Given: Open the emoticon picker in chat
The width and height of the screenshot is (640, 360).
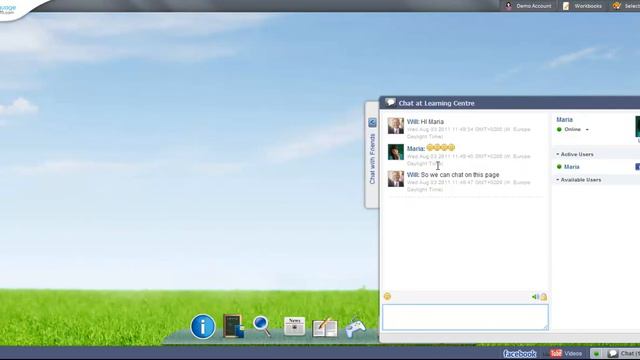Looking at the screenshot, I should pyautogui.click(x=387, y=296).
